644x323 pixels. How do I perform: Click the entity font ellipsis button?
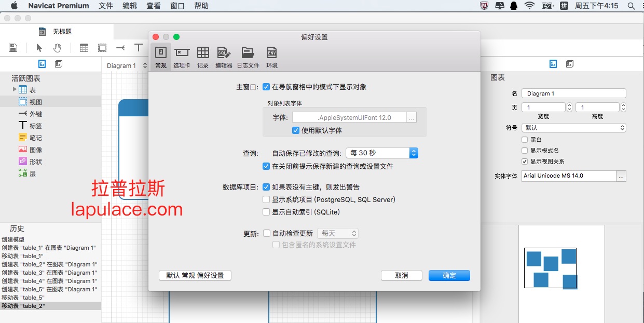[621, 176]
